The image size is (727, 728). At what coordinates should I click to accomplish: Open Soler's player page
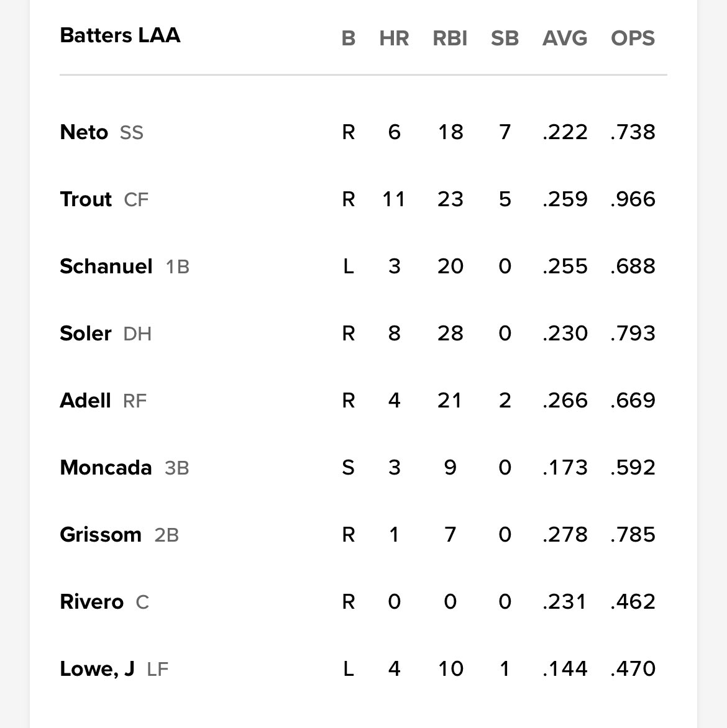point(86,334)
